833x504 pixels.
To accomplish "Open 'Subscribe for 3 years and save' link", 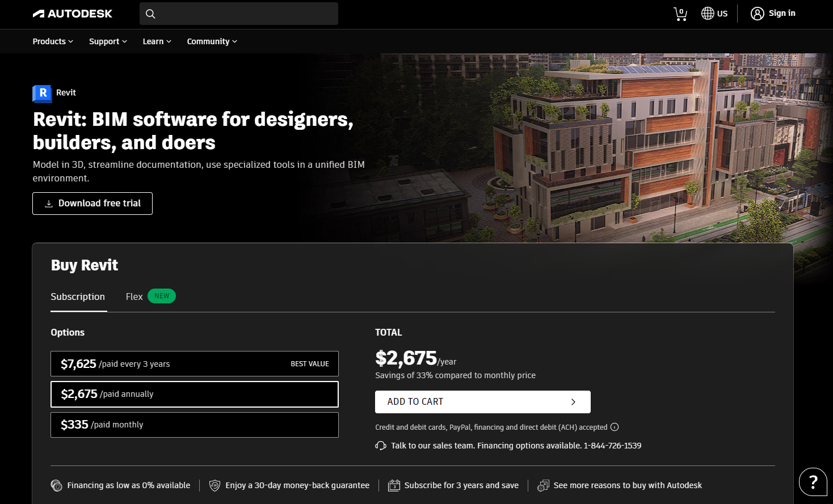I will pyautogui.click(x=461, y=485).
